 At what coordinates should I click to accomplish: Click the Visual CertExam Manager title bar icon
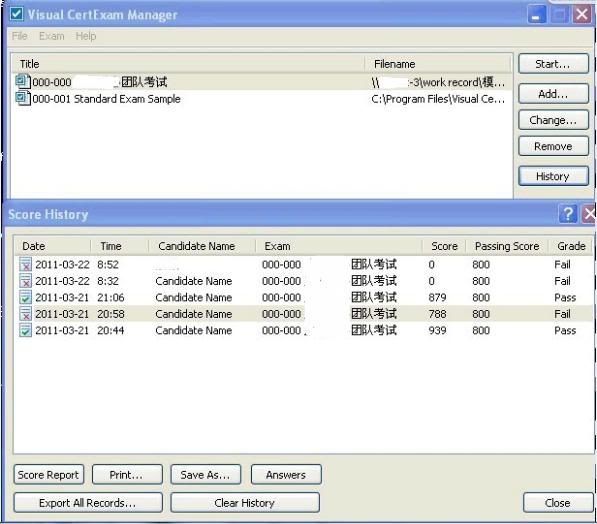click(16, 14)
